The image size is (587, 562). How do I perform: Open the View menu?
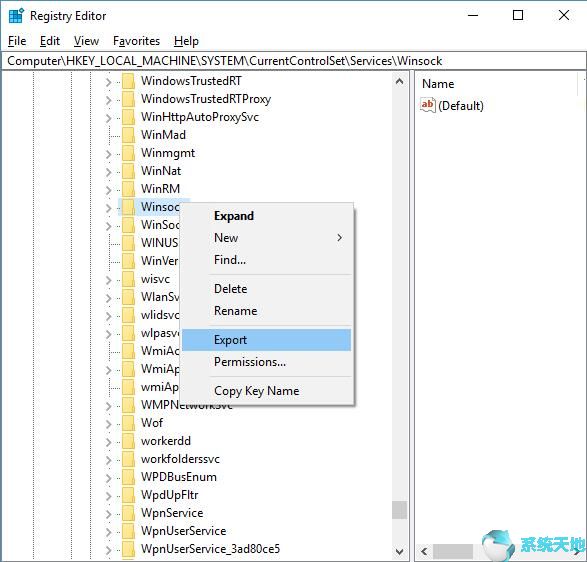pos(86,41)
